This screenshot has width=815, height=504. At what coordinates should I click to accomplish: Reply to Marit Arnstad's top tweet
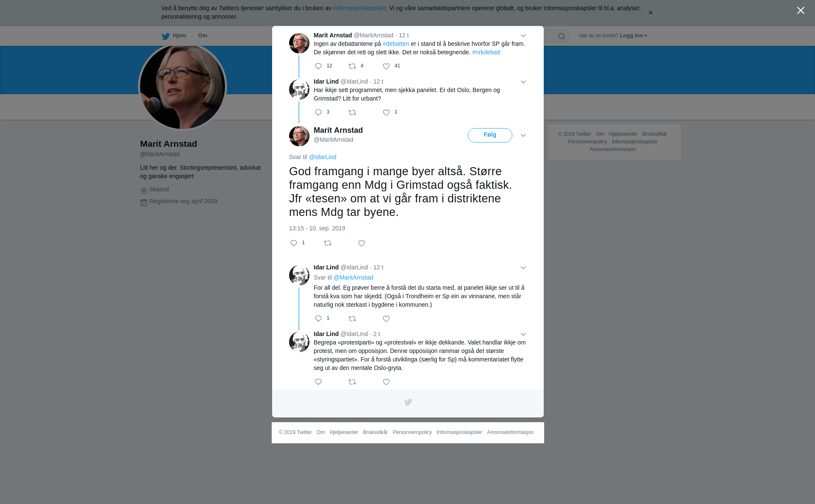click(x=318, y=66)
